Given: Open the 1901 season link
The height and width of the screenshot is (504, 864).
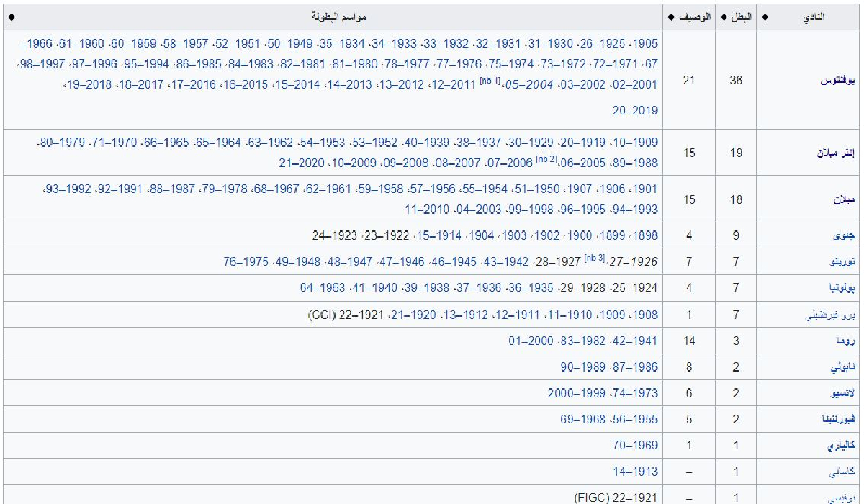Looking at the screenshot, I should 646,189.
